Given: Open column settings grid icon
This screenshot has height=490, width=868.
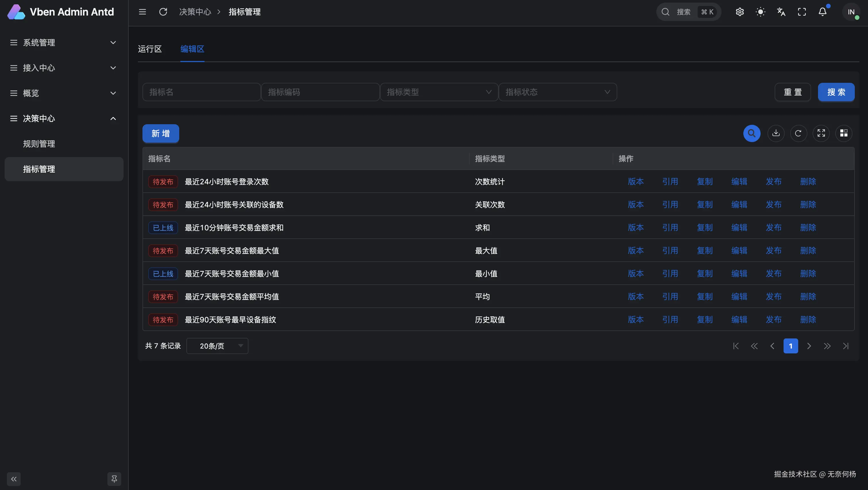Looking at the screenshot, I should (x=843, y=133).
